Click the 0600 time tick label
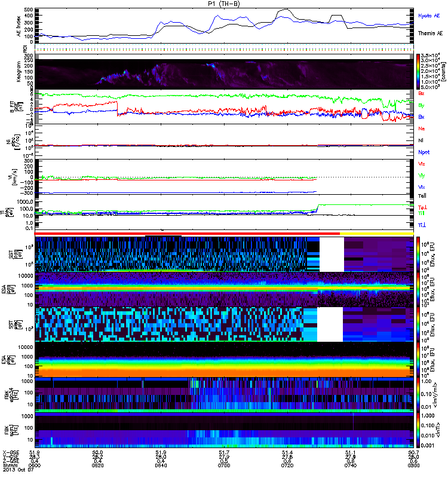 point(35,465)
